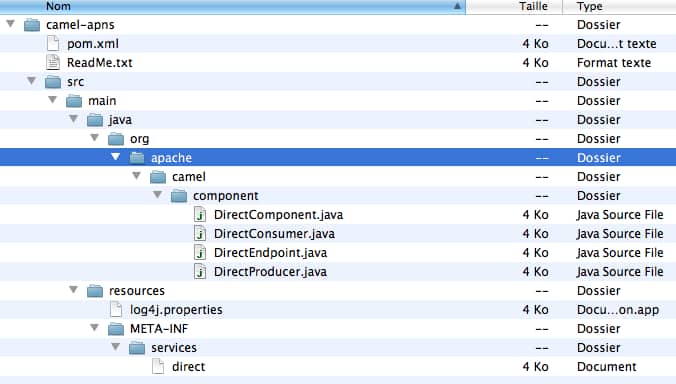Image resolution: width=676 pixels, height=384 pixels.
Task: Click the '4 Ko' size of pom.xml
Action: [535, 44]
